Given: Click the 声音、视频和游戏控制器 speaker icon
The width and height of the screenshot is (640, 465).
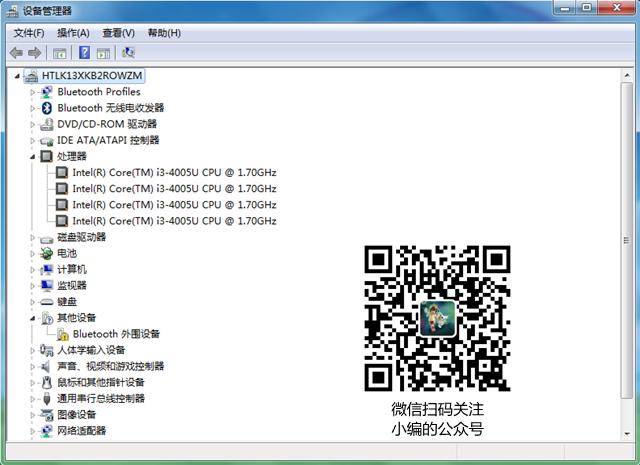Looking at the screenshot, I should pyautogui.click(x=47, y=366).
